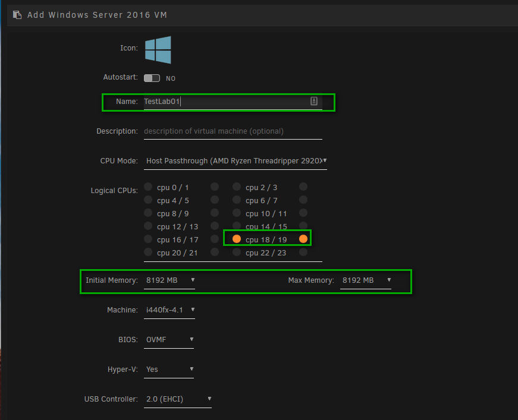The image size is (518, 420).
Task: Toggle the Autostart switch to YES
Action: pyautogui.click(x=152, y=78)
